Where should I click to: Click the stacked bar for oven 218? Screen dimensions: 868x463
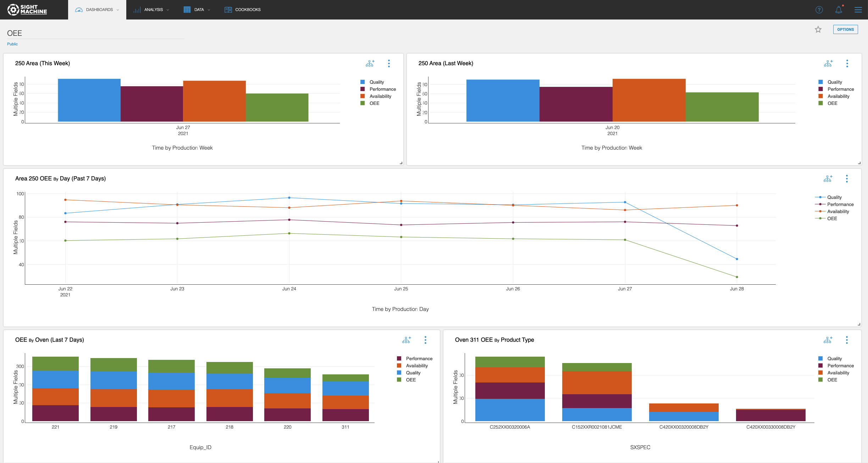pos(230,392)
